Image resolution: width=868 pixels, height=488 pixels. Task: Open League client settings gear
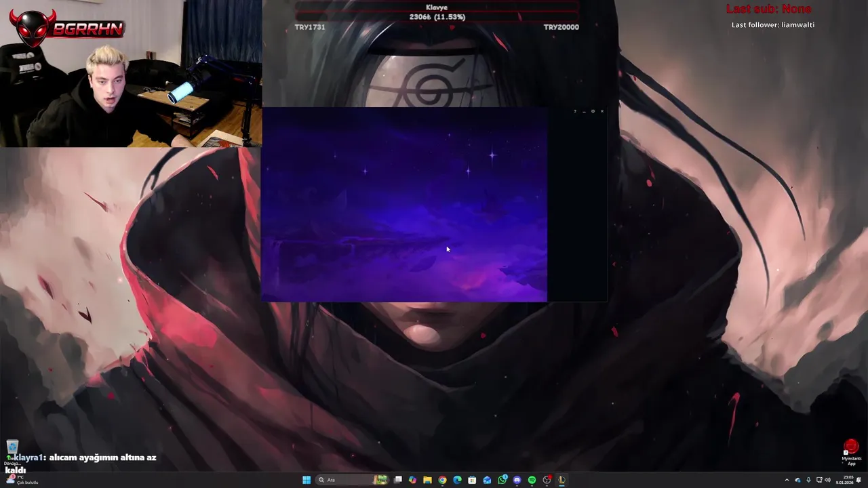coord(593,111)
